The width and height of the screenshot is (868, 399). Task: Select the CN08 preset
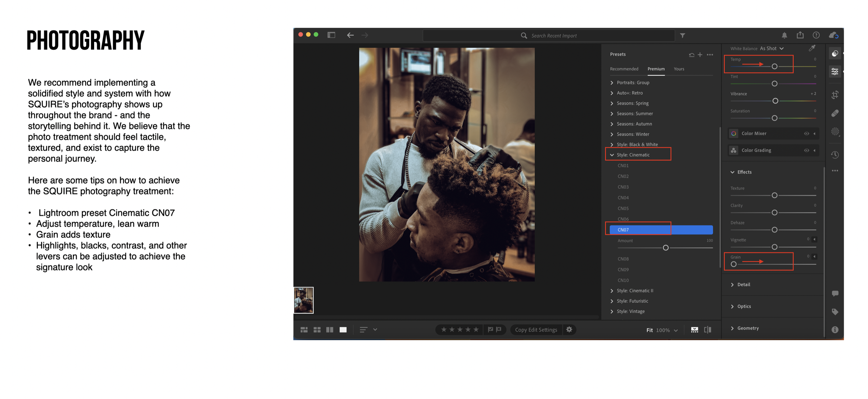tap(623, 259)
